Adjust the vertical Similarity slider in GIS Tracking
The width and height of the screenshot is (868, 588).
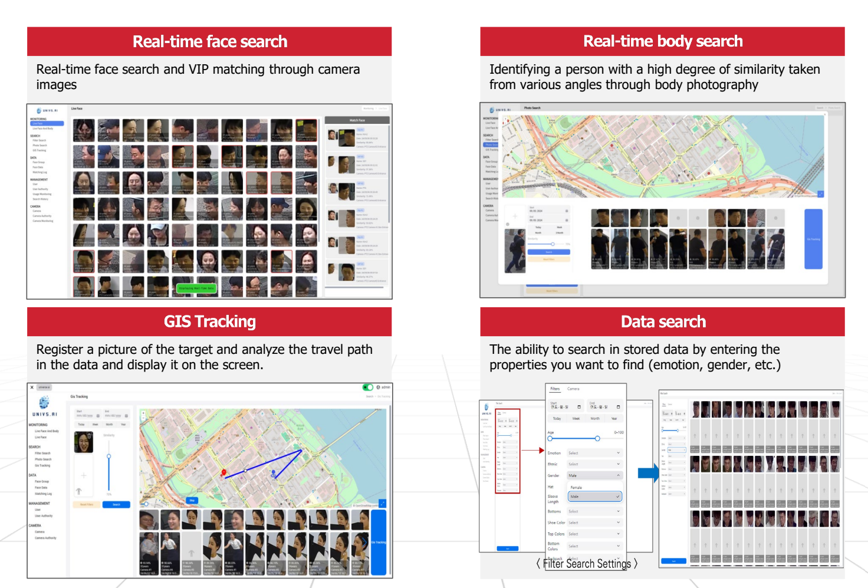pyautogui.click(x=109, y=456)
